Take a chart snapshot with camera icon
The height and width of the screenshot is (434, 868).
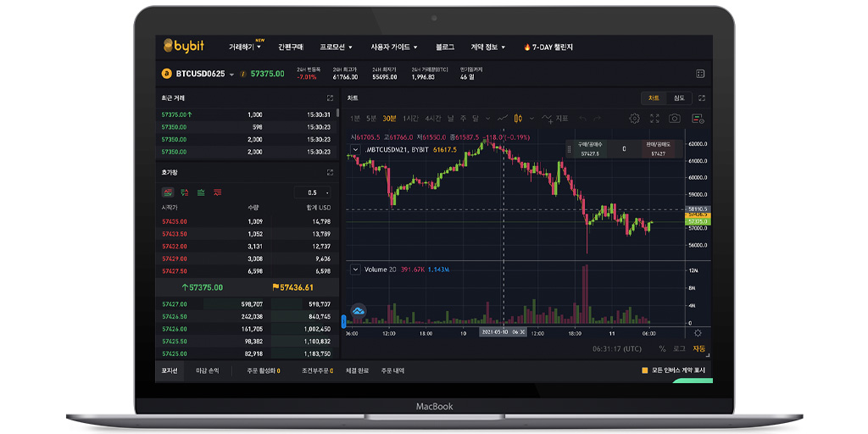pos(674,119)
